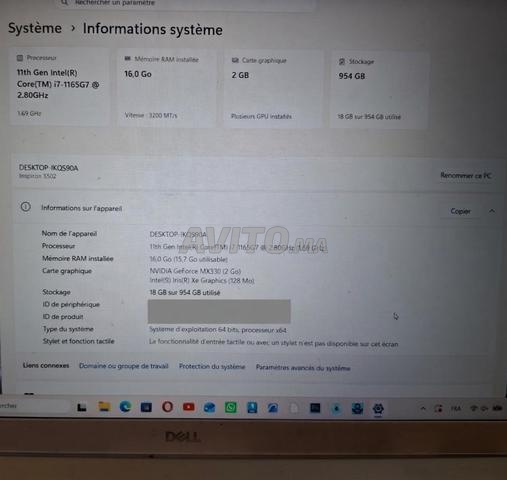Image resolution: width=507 pixels, height=480 pixels.
Task: Open the Opera browser taskbar icon
Action: pyautogui.click(x=168, y=407)
